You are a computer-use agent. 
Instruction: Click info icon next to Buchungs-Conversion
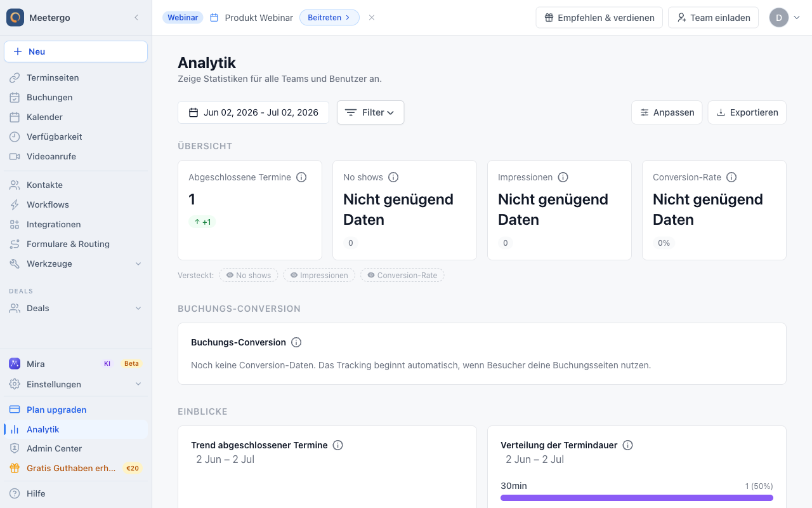coord(296,342)
